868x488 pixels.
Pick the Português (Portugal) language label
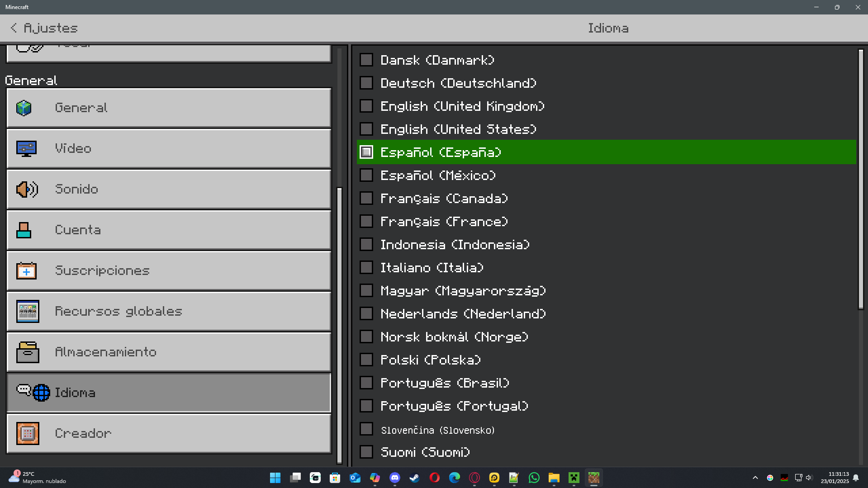click(x=455, y=406)
